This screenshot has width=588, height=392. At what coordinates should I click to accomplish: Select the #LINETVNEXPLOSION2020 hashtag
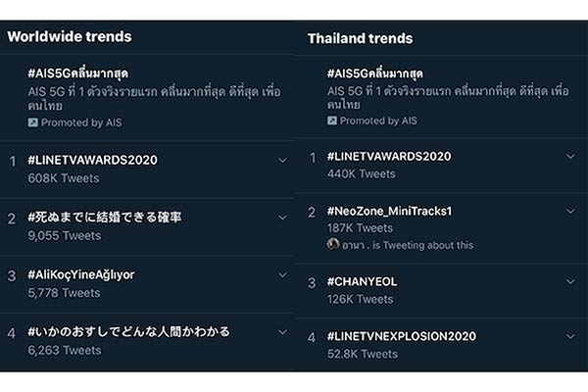point(402,336)
